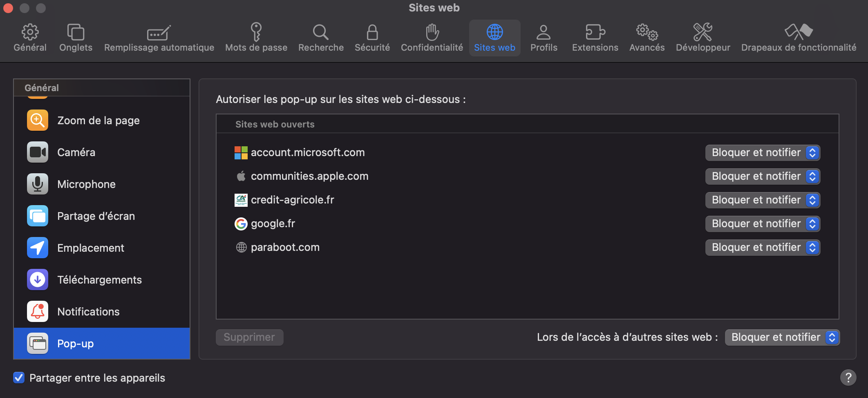Open the Mots de passe key icon
Screen dimensions: 868x398
pos(256,33)
